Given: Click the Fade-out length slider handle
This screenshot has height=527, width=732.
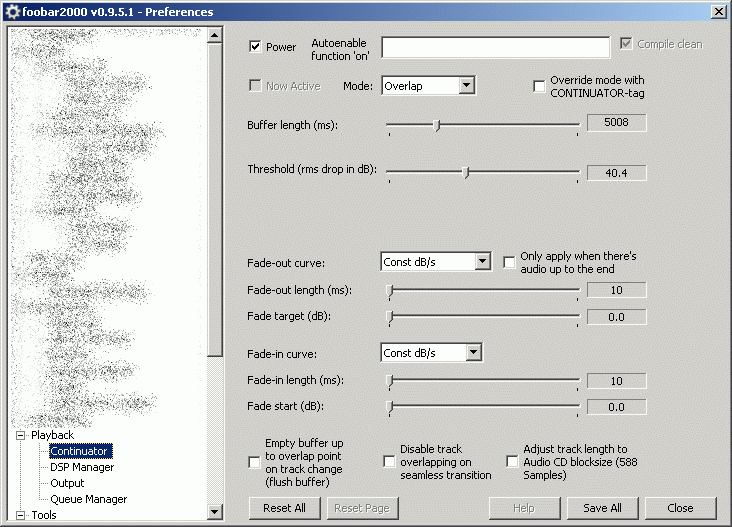Looking at the screenshot, I should click(x=390, y=291).
